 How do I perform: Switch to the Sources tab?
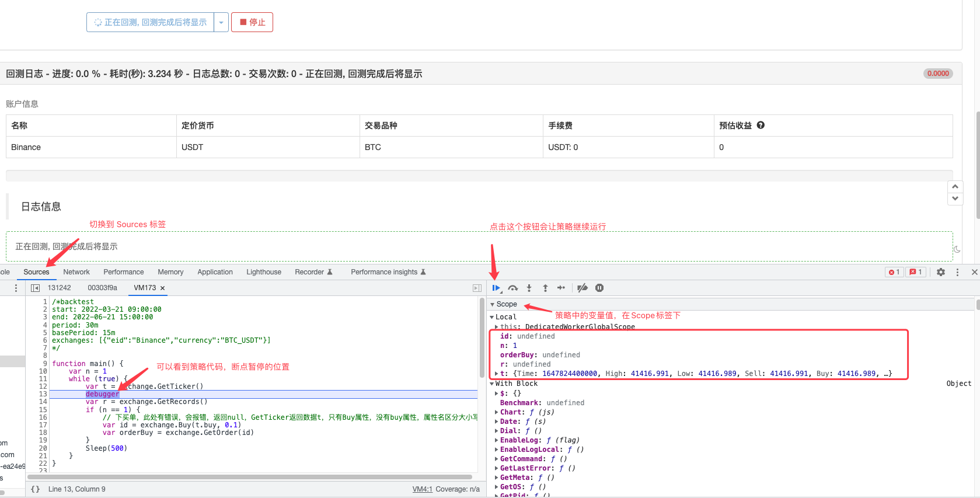36,272
